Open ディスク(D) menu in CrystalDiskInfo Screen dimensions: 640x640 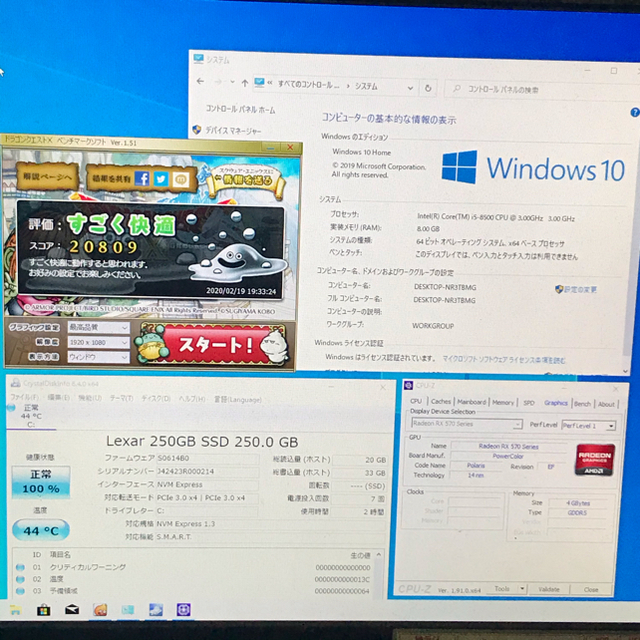click(x=156, y=399)
